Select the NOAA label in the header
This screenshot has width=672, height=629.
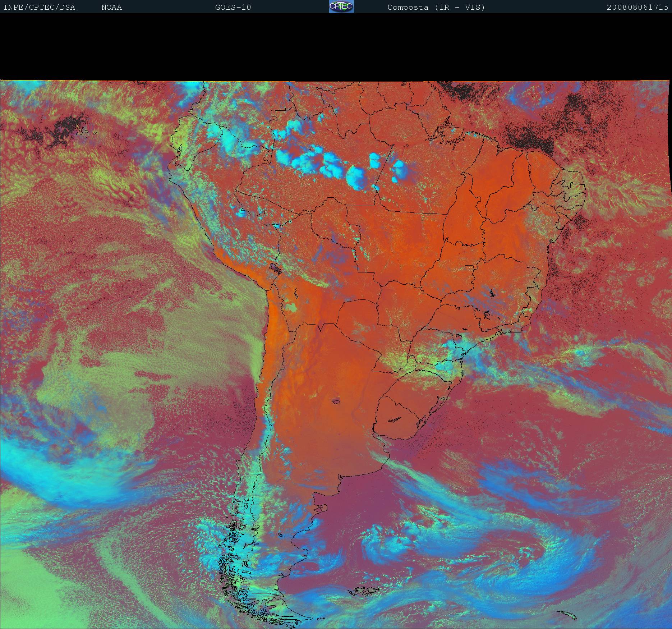(x=112, y=8)
